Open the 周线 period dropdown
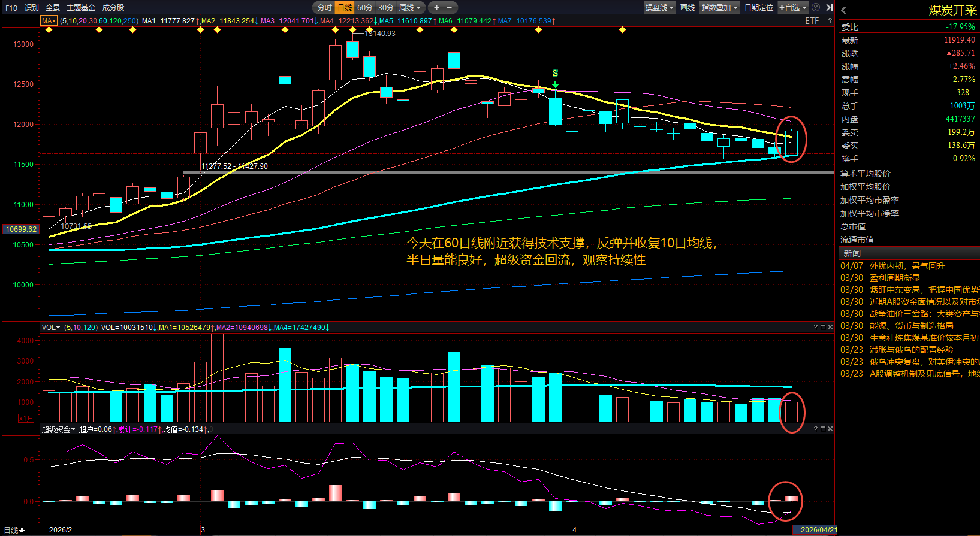 tap(410, 7)
